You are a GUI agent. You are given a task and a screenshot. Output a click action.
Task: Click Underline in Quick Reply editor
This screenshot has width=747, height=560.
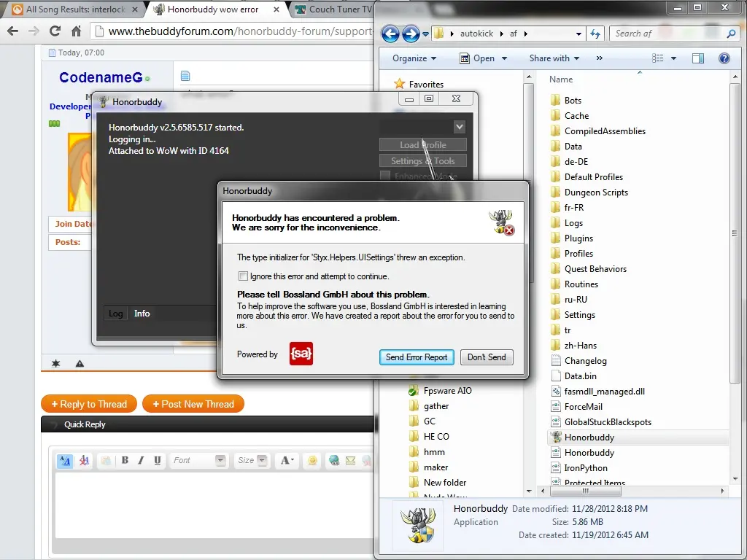pos(158,460)
